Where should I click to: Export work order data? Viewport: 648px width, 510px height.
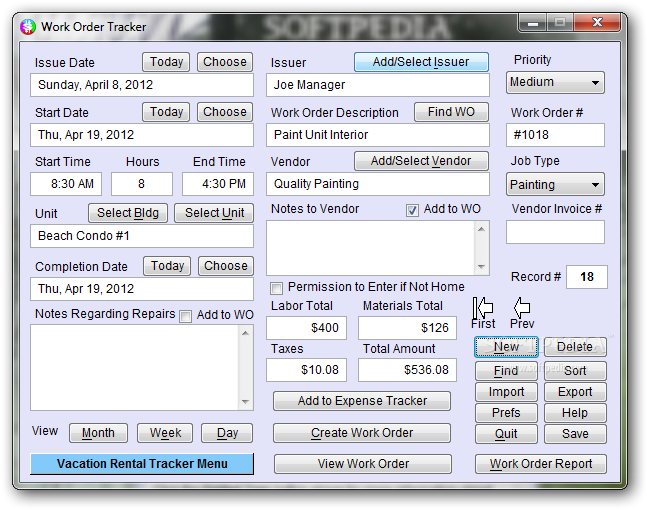pos(575,392)
